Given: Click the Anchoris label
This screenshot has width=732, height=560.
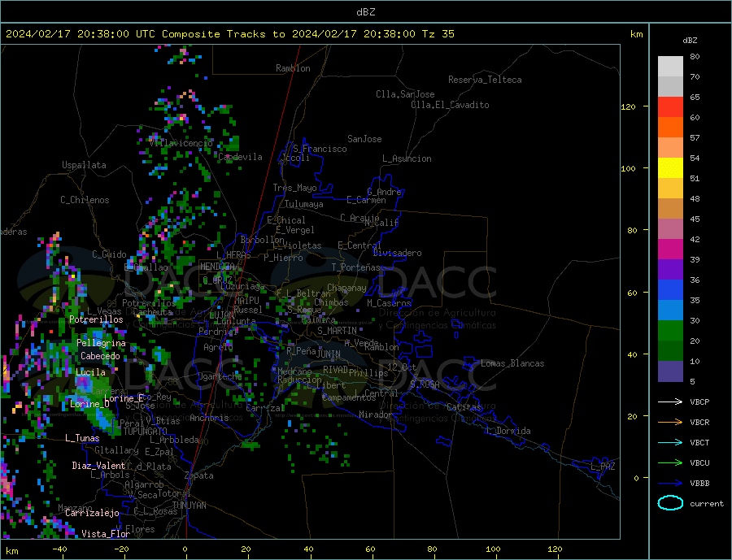Looking at the screenshot, I should coord(209,418).
